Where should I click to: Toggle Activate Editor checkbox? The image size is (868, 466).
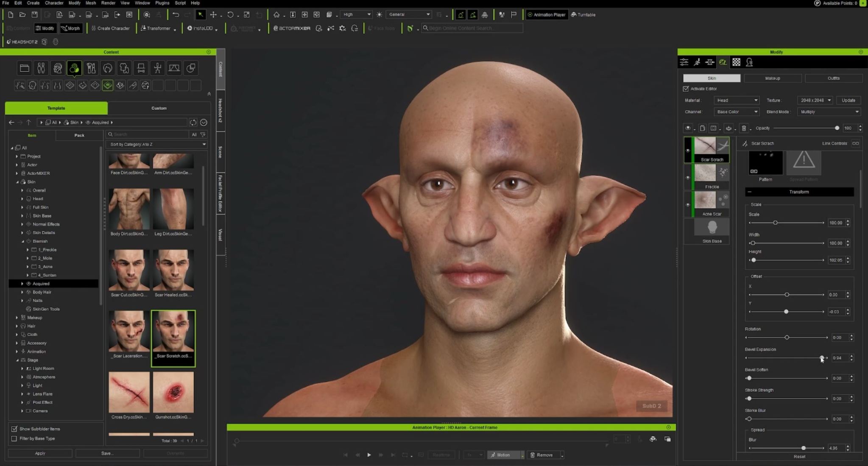tap(686, 89)
